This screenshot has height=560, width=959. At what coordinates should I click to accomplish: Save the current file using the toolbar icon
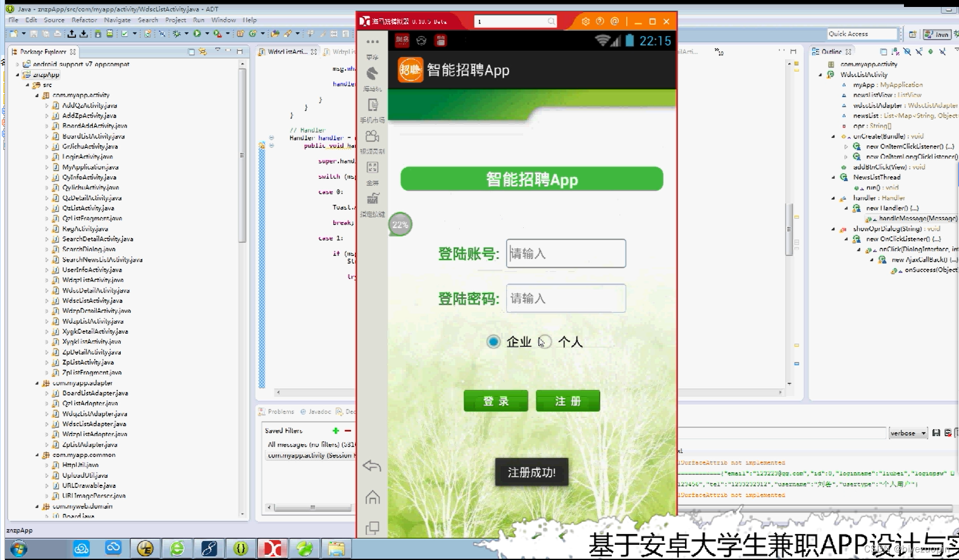(34, 33)
